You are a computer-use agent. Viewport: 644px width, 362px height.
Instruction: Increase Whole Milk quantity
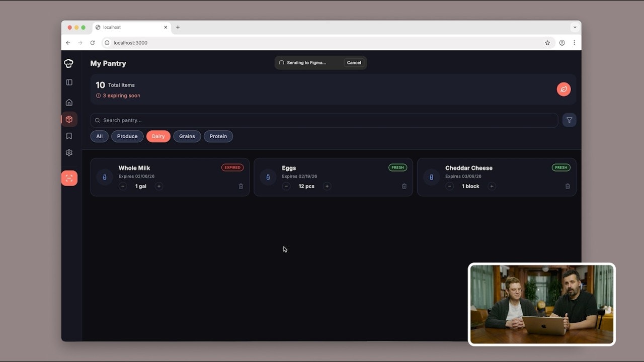pyautogui.click(x=159, y=186)
